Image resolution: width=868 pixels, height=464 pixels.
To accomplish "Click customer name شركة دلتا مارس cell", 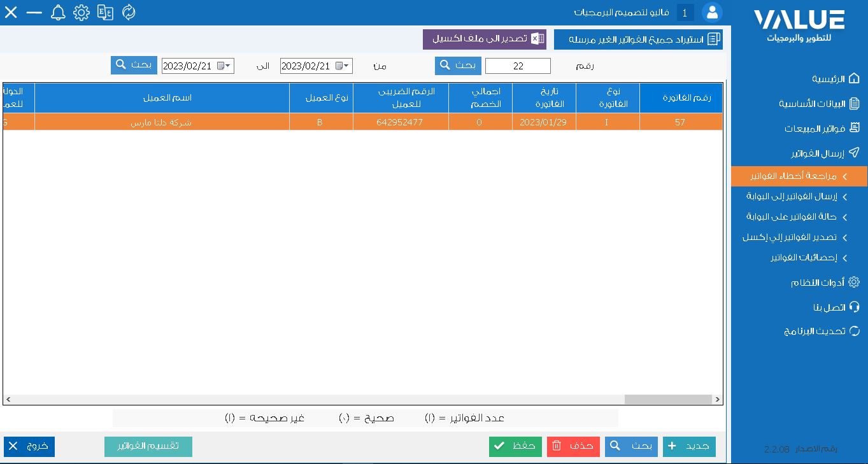I will (162, 122).
